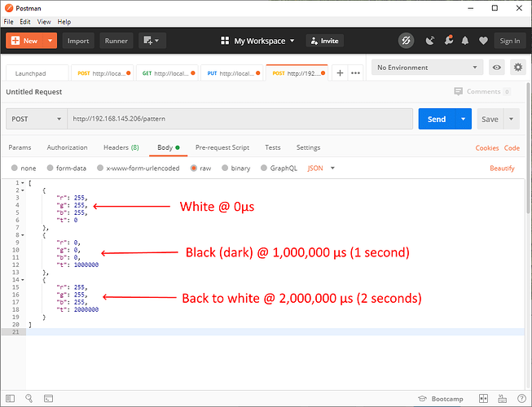
Task: Open the Comments panel
Action: (482, 91)
